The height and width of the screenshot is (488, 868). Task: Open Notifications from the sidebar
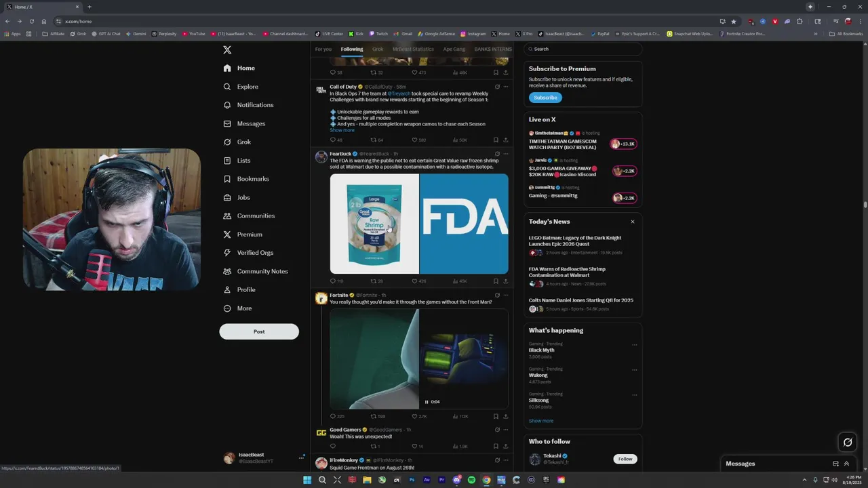pyautogui.click(x=248, y=105)
